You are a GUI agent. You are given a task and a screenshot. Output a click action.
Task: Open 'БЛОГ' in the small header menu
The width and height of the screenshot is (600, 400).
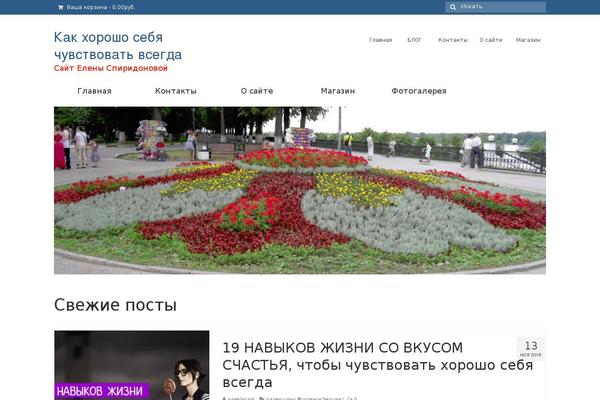414,40
